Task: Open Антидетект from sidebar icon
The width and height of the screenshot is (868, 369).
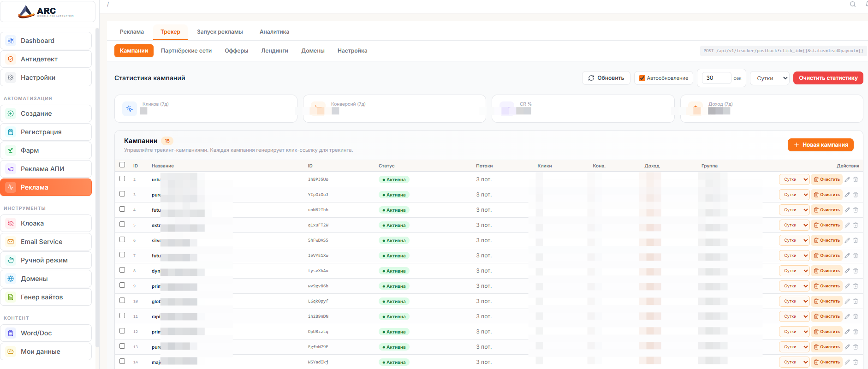Action: pos(11,59)
